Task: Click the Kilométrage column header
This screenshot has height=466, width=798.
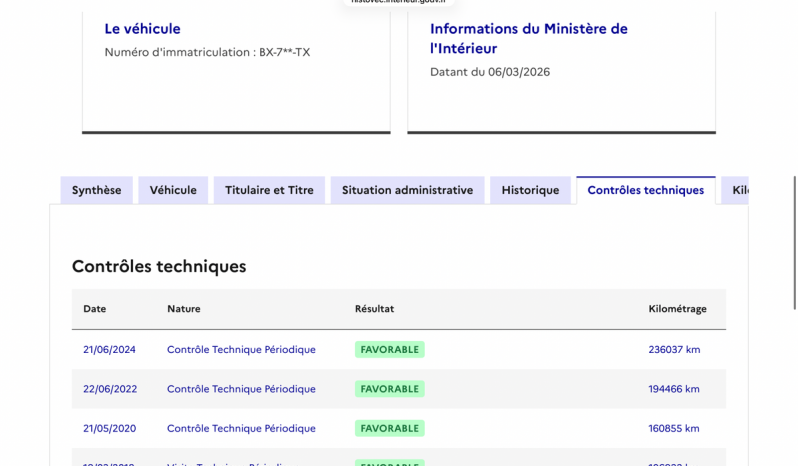Action: [x=677, y=309]
